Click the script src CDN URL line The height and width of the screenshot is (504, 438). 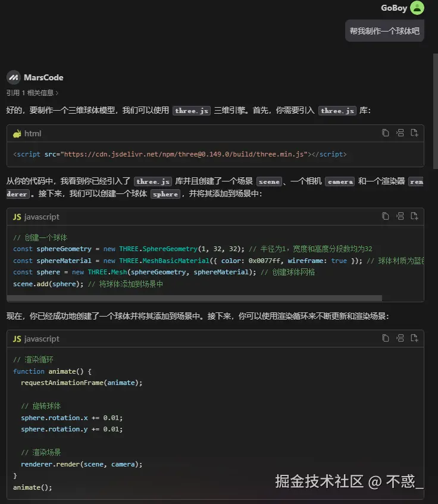click(180, 154)
